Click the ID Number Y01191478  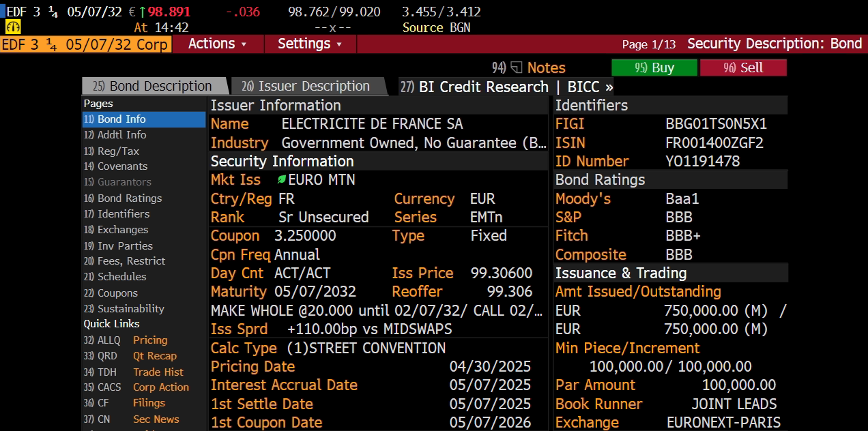(703, 162)
